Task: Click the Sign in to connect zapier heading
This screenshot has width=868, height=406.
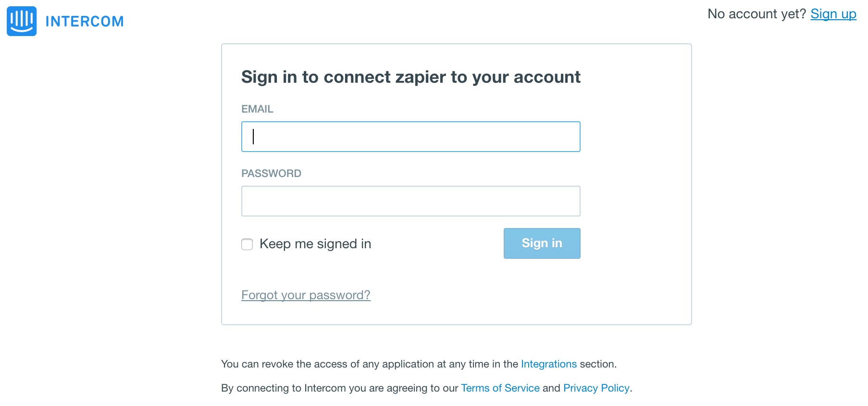Action: click(411, 77)
